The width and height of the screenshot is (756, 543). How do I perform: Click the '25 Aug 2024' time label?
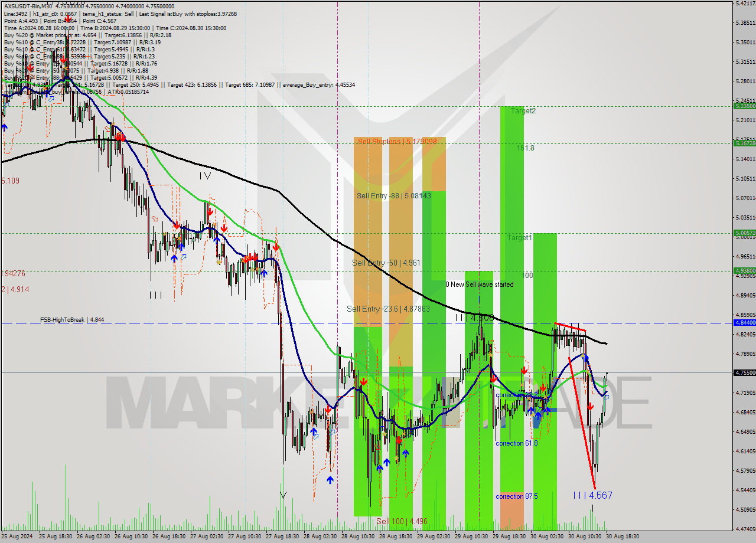(18, 537)
